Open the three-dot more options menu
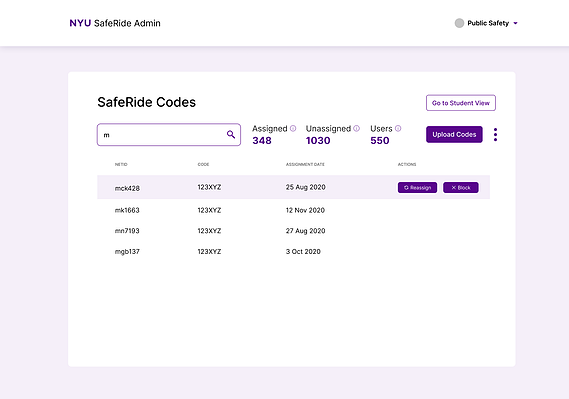569x399 pixels. 495,135
